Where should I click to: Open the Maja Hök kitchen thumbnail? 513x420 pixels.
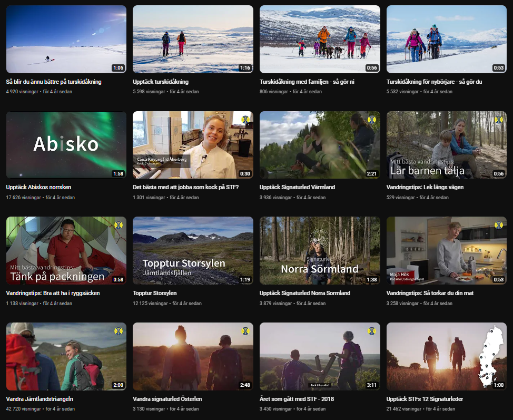click(447, 250)
